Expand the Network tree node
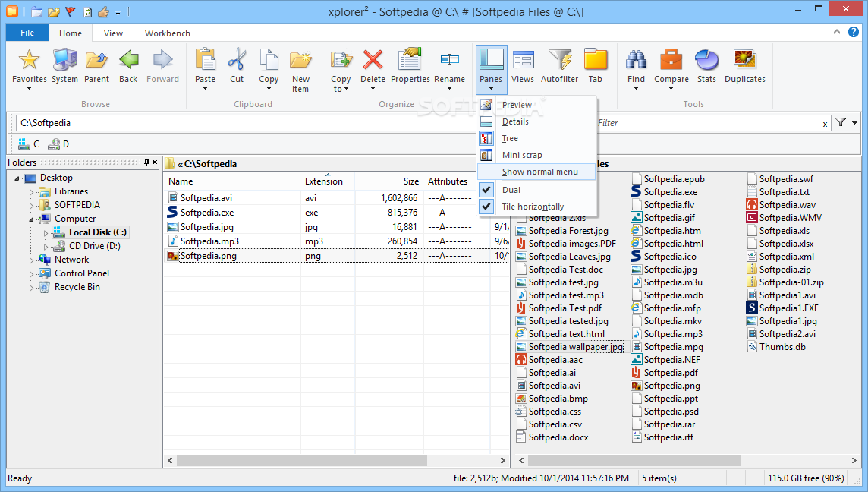The height and width of the screenshot is (492, 868). 32,260
